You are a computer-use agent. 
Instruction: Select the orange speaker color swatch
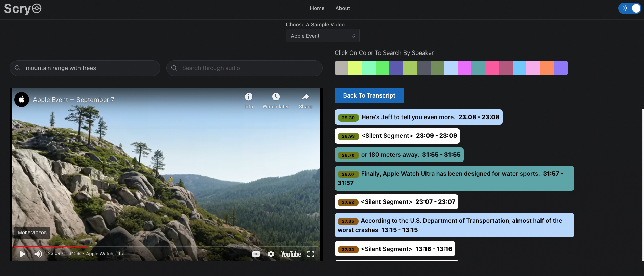[547, 68]
